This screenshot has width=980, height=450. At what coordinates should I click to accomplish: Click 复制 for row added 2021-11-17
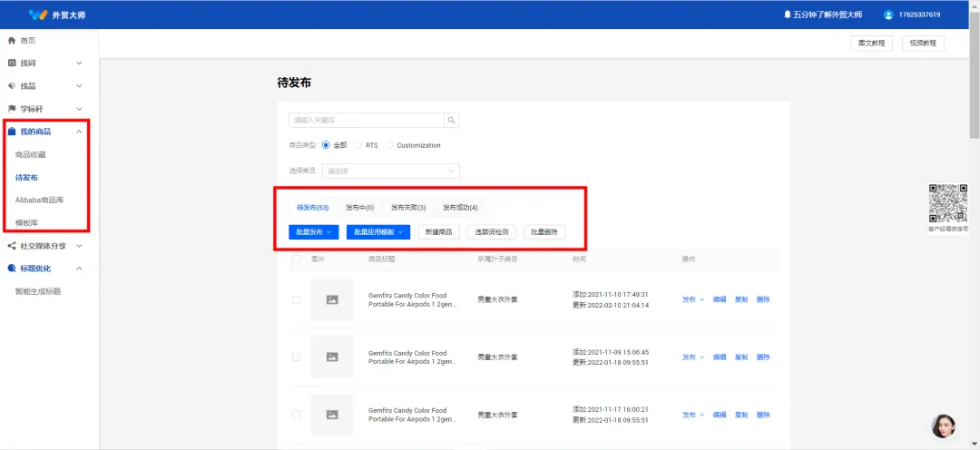741,415
